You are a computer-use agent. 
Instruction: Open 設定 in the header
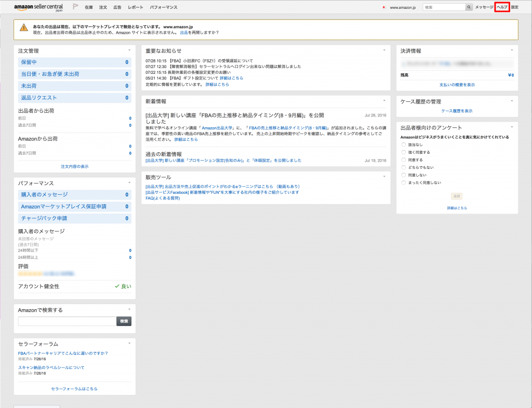515,7
